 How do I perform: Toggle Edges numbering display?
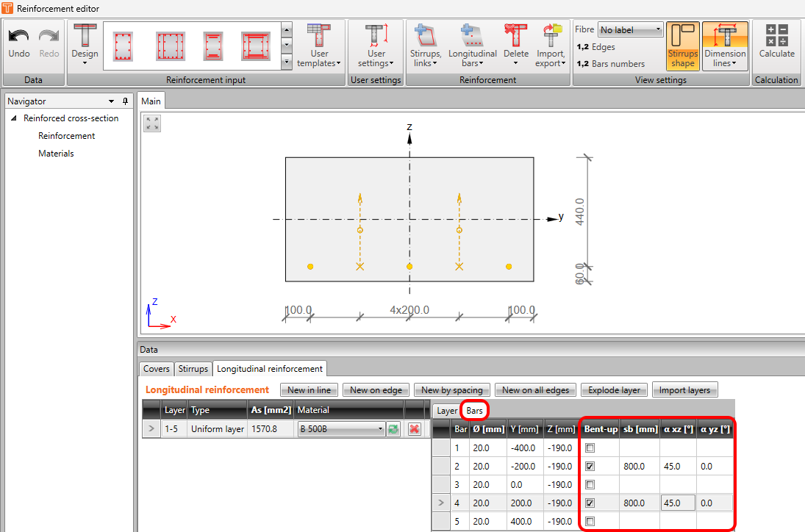pos(596,47)
